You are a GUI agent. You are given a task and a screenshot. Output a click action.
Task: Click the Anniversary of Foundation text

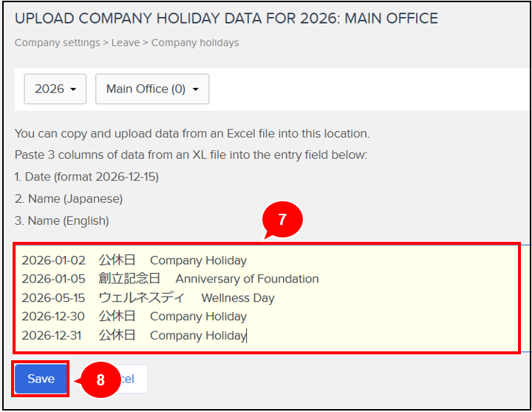click(x=247, y=279)
